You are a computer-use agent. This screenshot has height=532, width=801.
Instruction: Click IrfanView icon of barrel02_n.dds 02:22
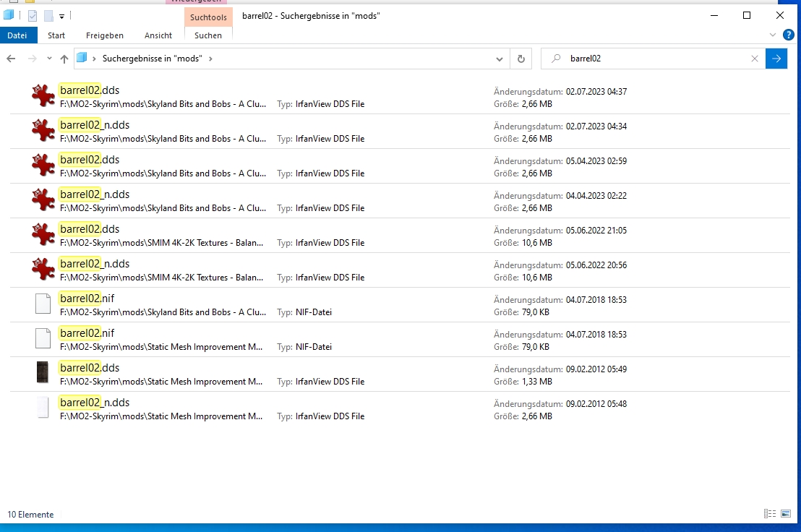click(x=43, y=200)
